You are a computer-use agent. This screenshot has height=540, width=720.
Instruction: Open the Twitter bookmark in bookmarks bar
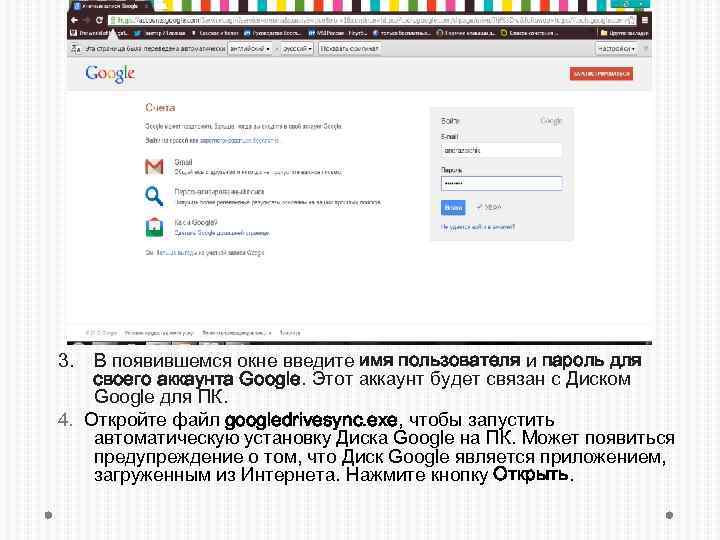(159, 33)
